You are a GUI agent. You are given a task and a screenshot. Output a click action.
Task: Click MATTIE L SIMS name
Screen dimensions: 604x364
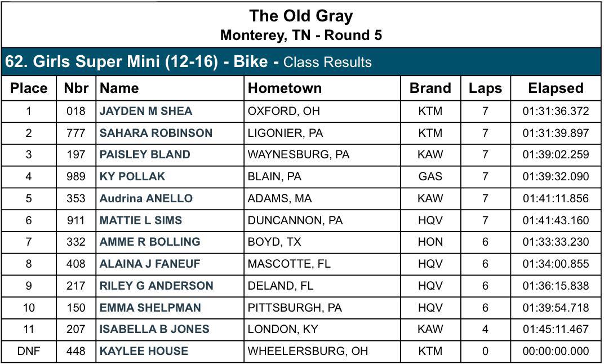(x=141, y=220)
